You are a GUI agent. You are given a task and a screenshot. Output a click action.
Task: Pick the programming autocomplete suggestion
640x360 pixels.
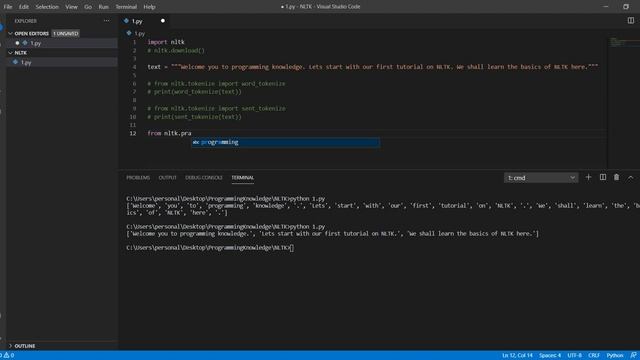[x=285, y=142]
